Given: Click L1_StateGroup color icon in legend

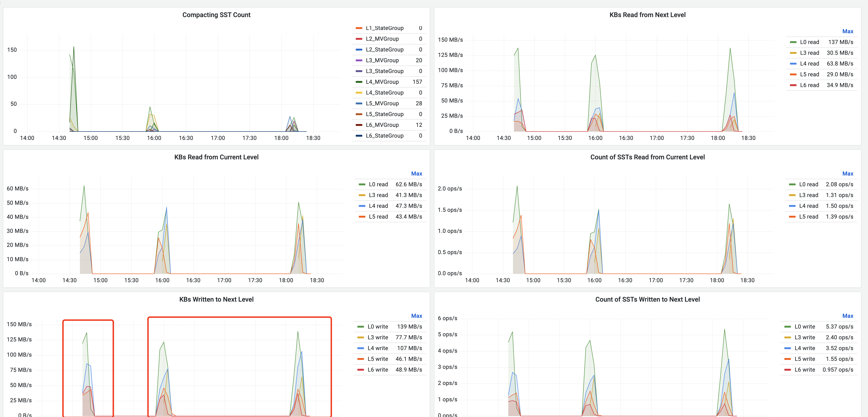Looking at the screenshot, I should point(359,28).
